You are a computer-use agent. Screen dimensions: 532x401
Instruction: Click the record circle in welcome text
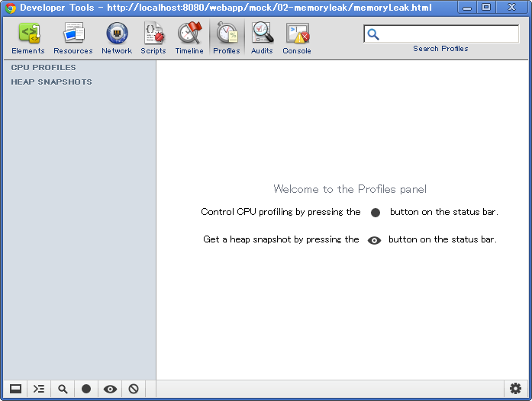coord(376,213)
